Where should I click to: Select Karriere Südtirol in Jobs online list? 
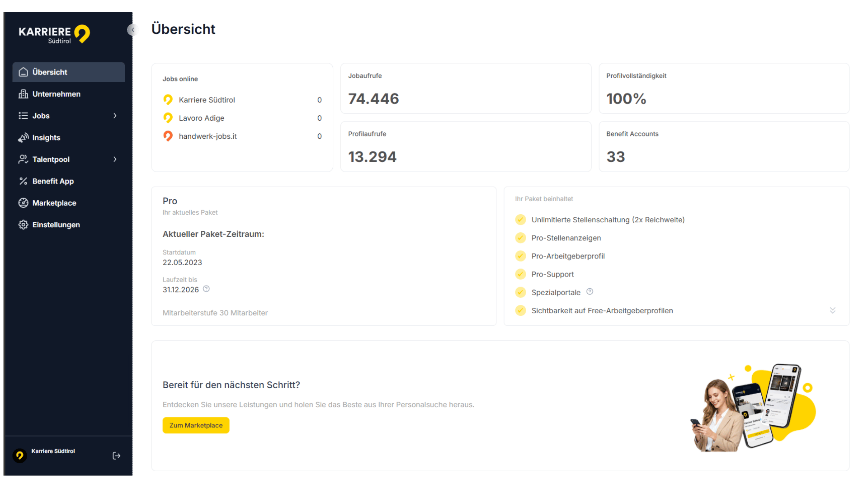(242, 100)
